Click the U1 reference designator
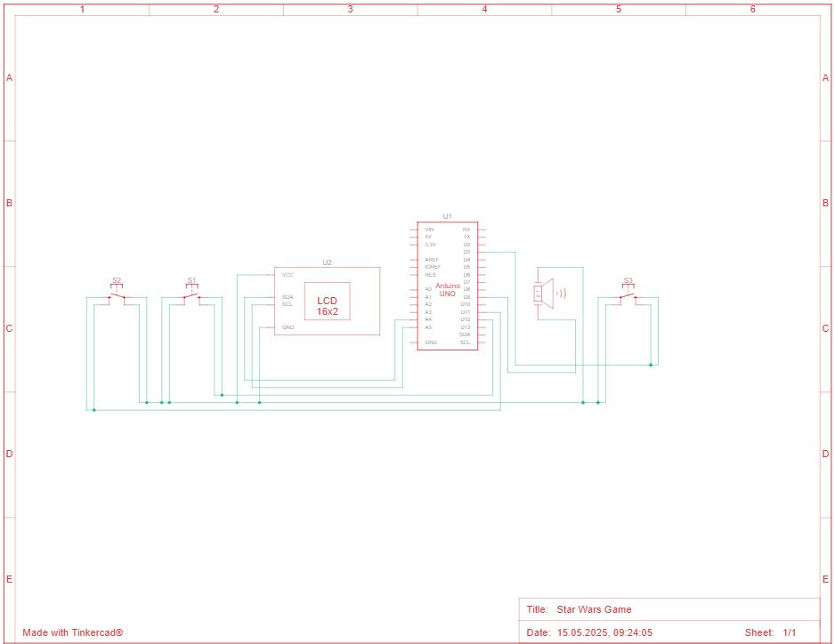Image resolution: width=835 pixels, height=644 pixels. click(x=448, y=216)
